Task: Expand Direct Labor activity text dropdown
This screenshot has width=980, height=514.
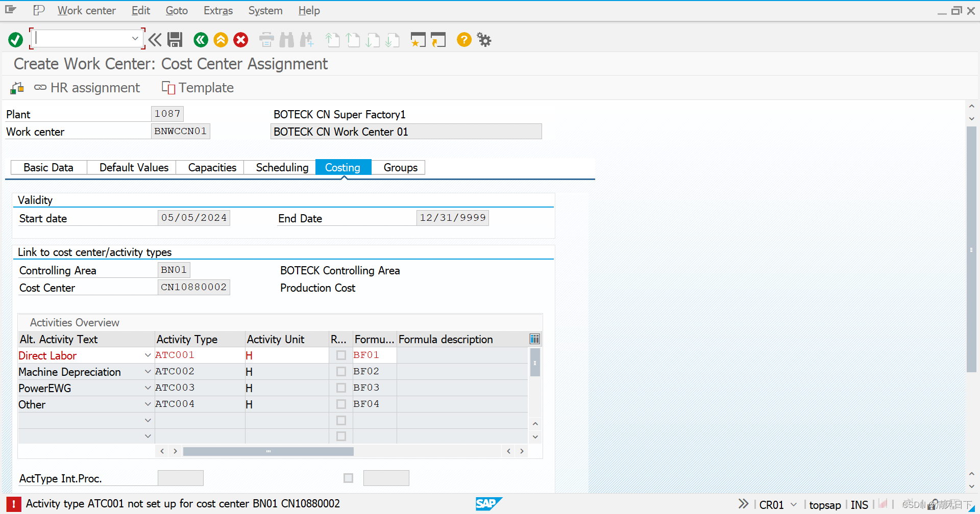Action: [148, 355]
